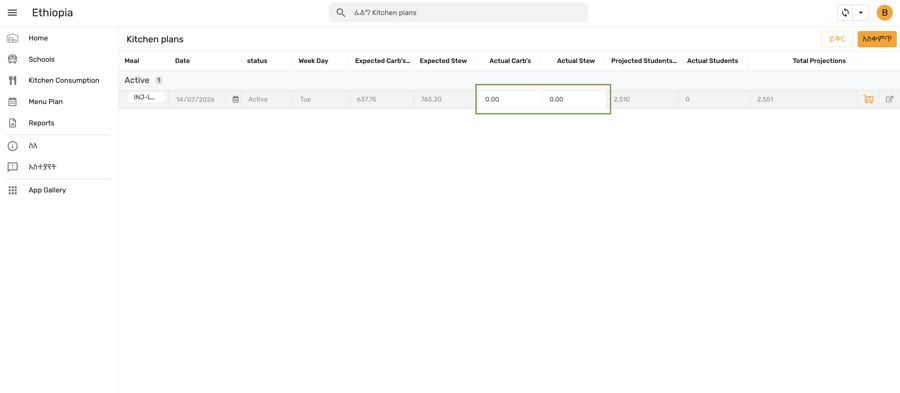The height and width of the screenshot is (393, 900).
Task: Click the Kitchen Consumption utensils icon
Action: [13, 81]
